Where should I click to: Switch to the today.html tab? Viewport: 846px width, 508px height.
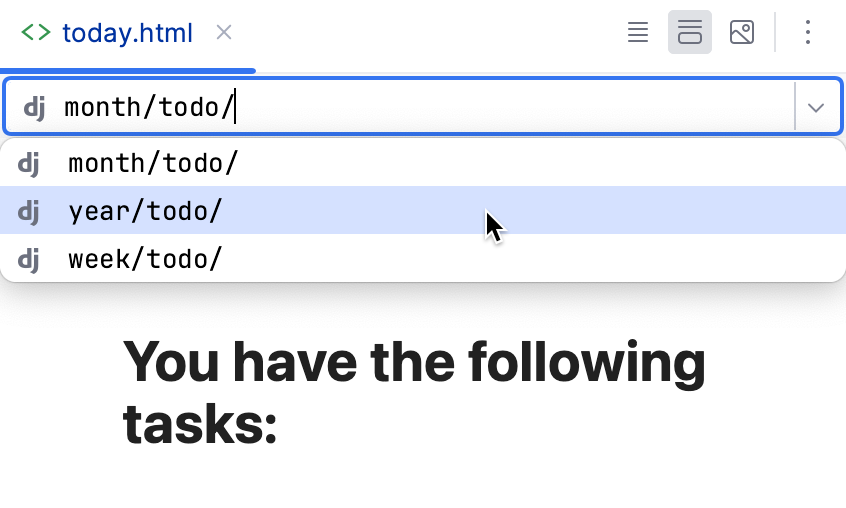tap(127, 33)
